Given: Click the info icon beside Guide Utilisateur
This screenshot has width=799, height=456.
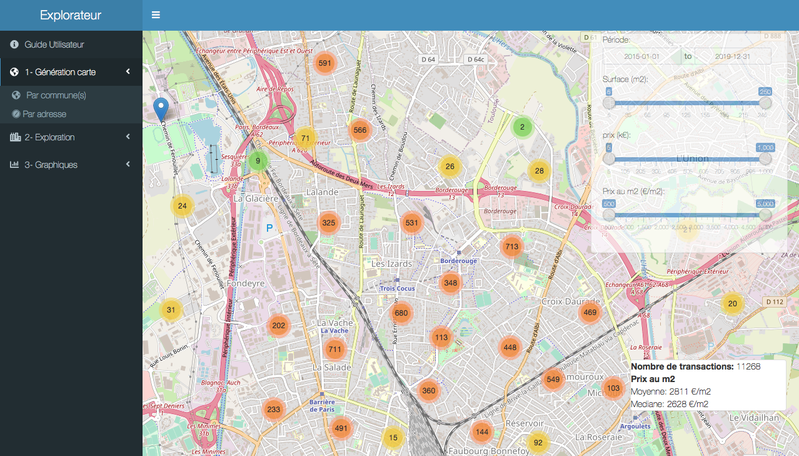Looking at the screenshot, I should pos(14,44).
